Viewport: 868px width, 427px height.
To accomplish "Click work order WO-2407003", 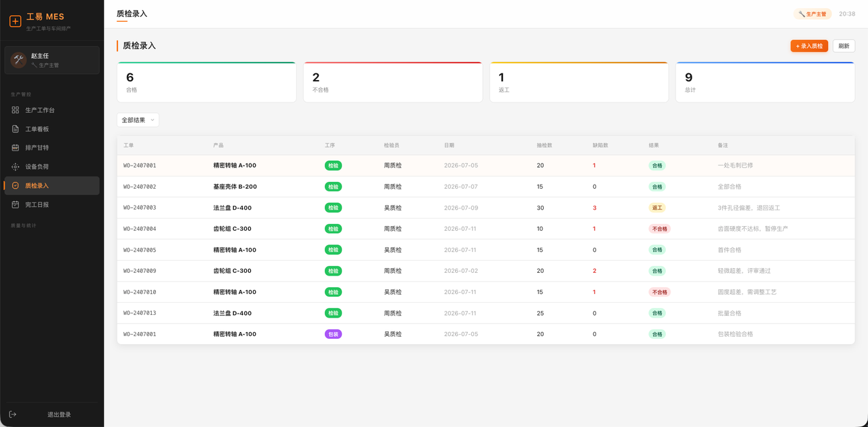I will [x=139, y=208].
